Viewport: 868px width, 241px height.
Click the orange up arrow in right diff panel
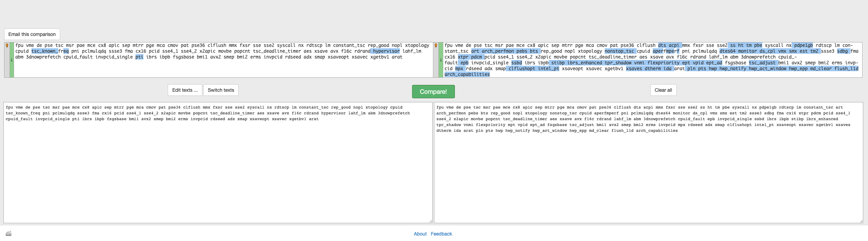[x=436, y=45]
